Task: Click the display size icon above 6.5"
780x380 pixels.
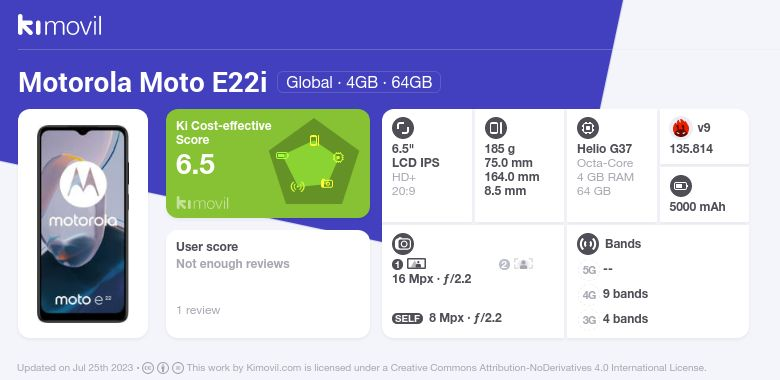Action: coord(403,128)
